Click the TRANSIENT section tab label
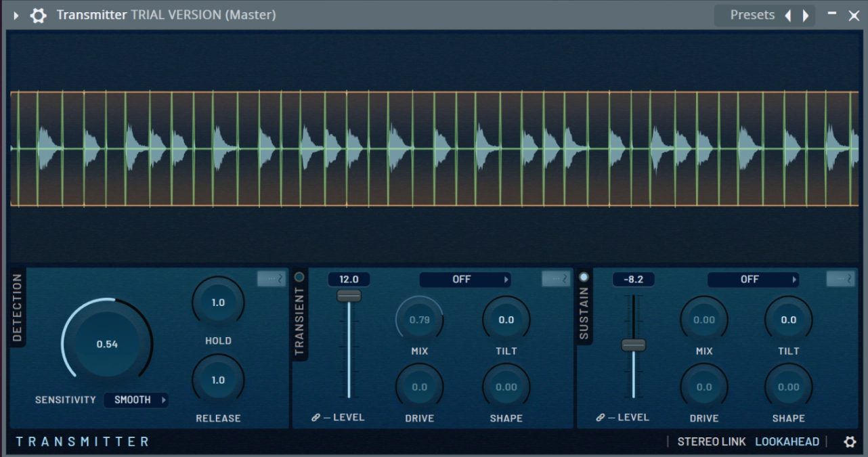Viewport: 868px width, 457px height. (300, 321)
